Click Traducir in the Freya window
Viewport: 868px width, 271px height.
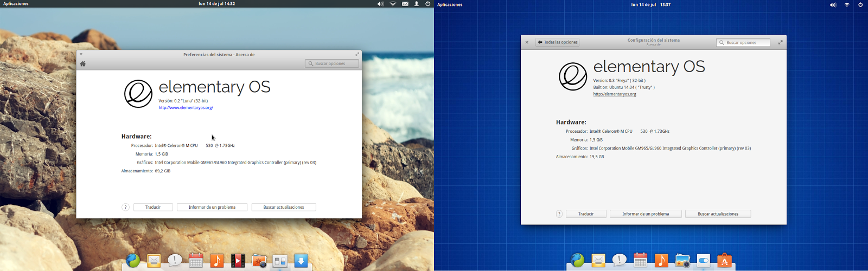tap(586, 214)
